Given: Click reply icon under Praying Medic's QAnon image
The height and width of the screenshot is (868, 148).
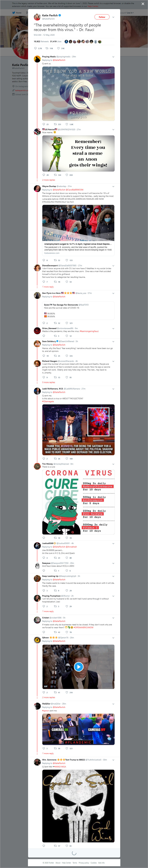Looking at the screenshot, I should (43, 124).
